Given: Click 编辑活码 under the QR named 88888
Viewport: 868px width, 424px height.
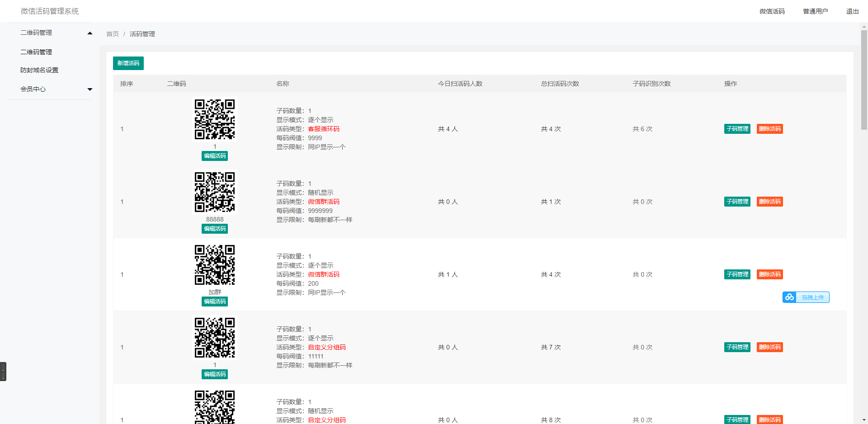Looking at the screenshot, I should pyautogui.click(x=215, y=229).
